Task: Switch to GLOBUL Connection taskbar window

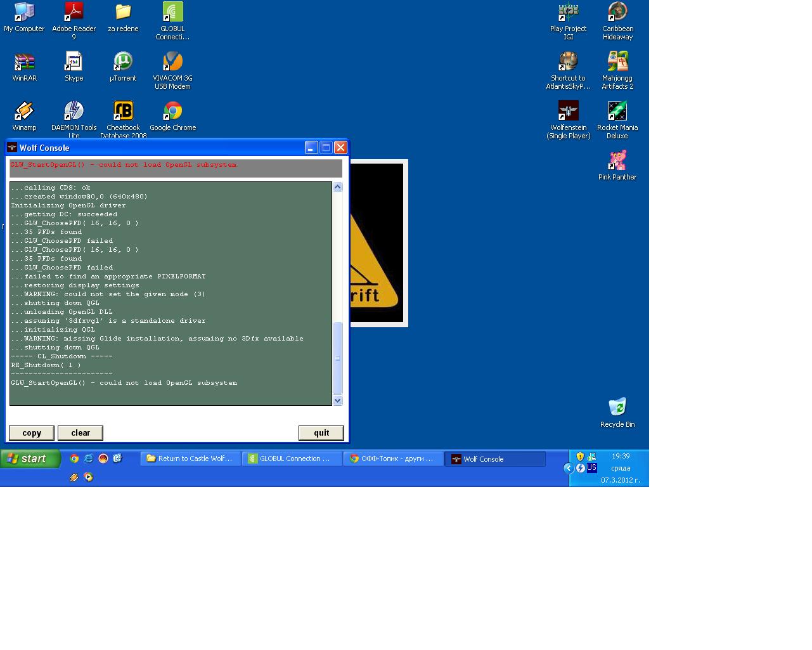Action: coord(292,458)
